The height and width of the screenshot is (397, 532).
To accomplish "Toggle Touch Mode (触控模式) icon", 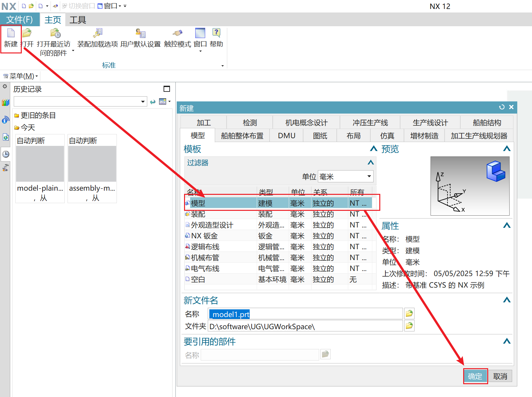I will 177,33.
